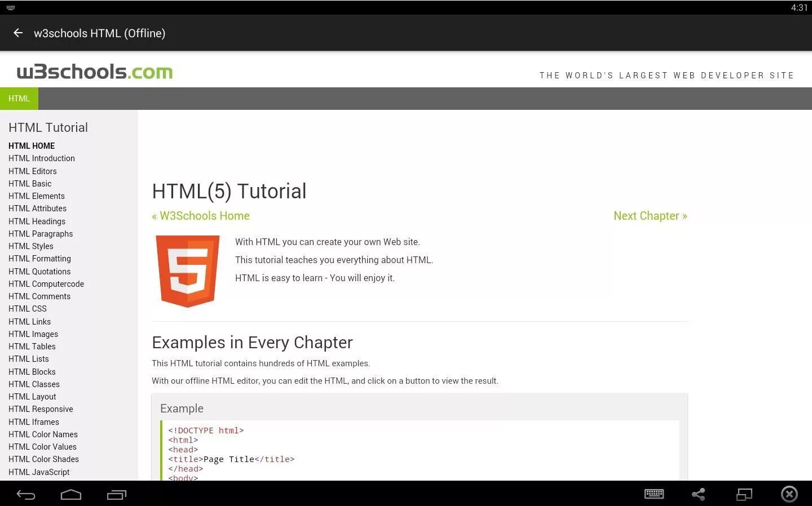Open HTML Iframes page
The width and height of the screenshot is (812, 506).
pos(34,422)
